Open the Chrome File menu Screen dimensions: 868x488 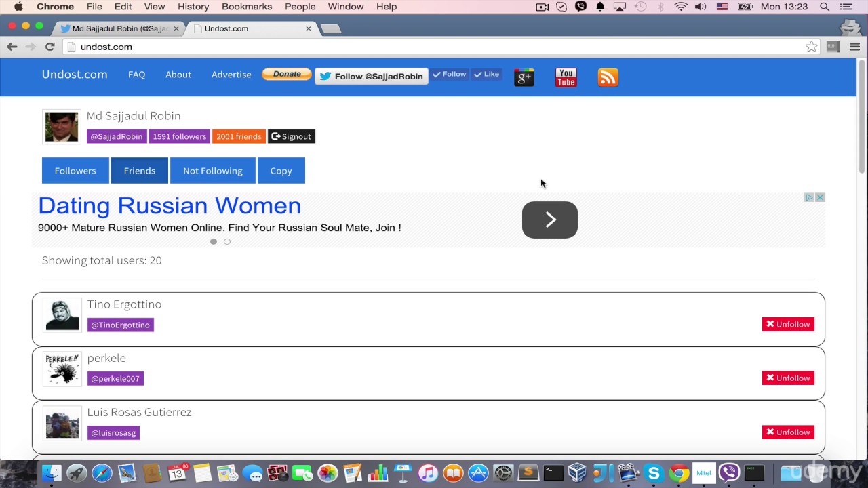tap(94, 7)
